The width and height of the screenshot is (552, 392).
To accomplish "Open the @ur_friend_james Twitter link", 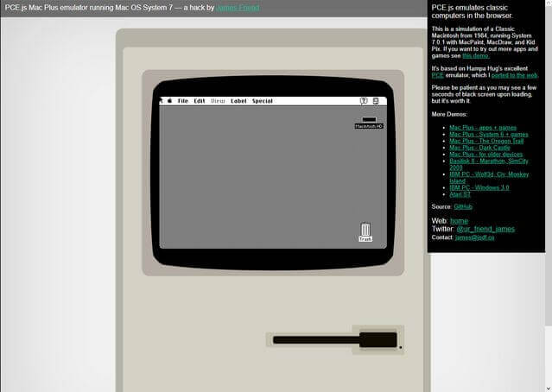I will click(x=485, y=229).
